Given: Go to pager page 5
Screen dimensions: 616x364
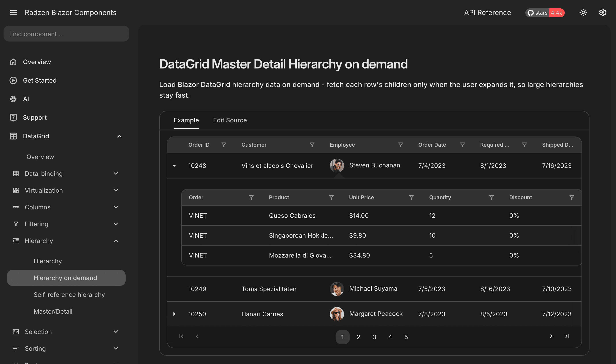Looking at the screenshot, I should point(406,337).
